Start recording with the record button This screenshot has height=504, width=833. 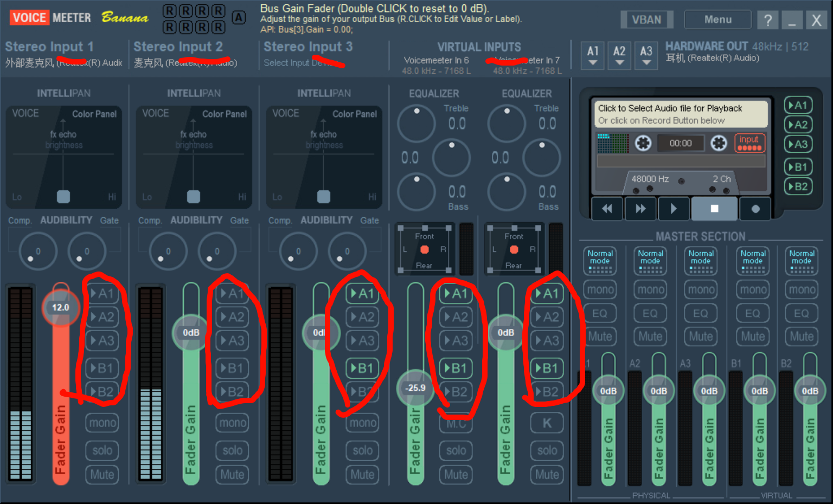(755, 209)
